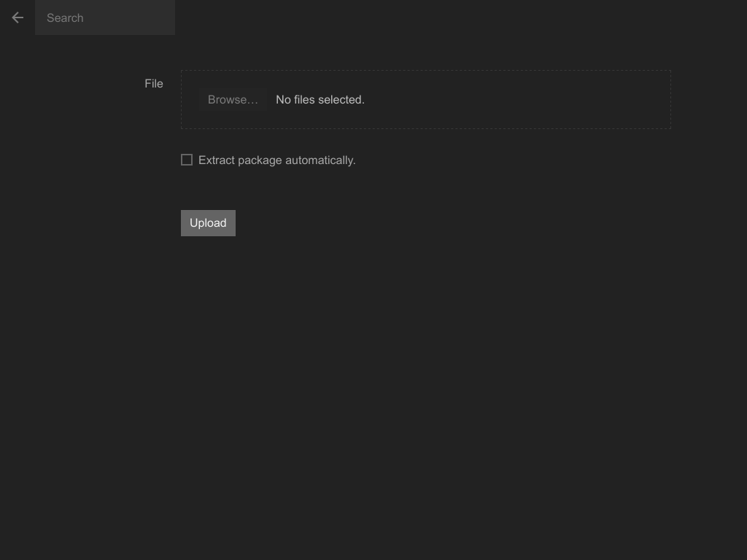The width and height of the screenshot is (747, 560).
Task: Enable Extract package automatically checkbox
Action: click(x=187, y=160)
